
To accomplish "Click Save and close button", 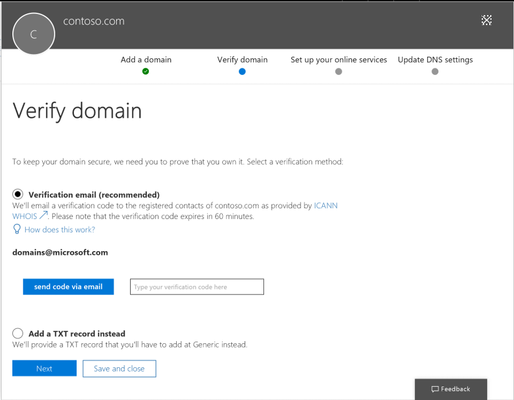I will (119, 369).
